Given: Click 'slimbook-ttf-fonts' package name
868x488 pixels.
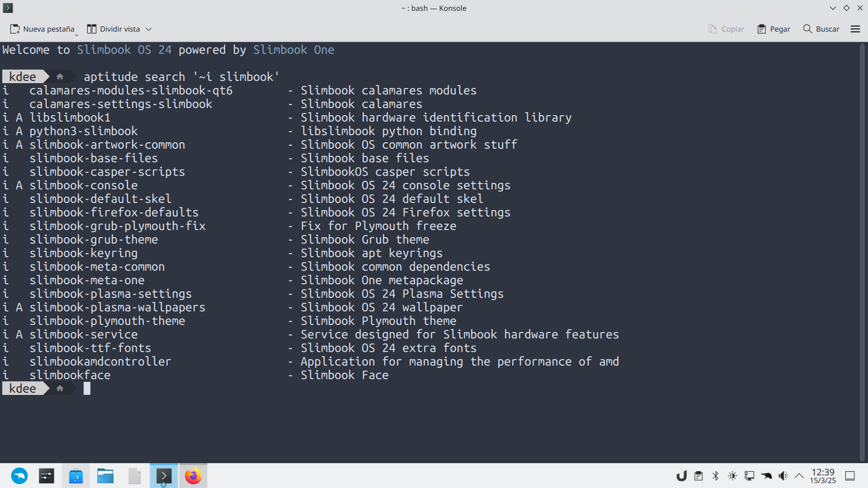Looking at the screenshot, I should tap(90, 348).
